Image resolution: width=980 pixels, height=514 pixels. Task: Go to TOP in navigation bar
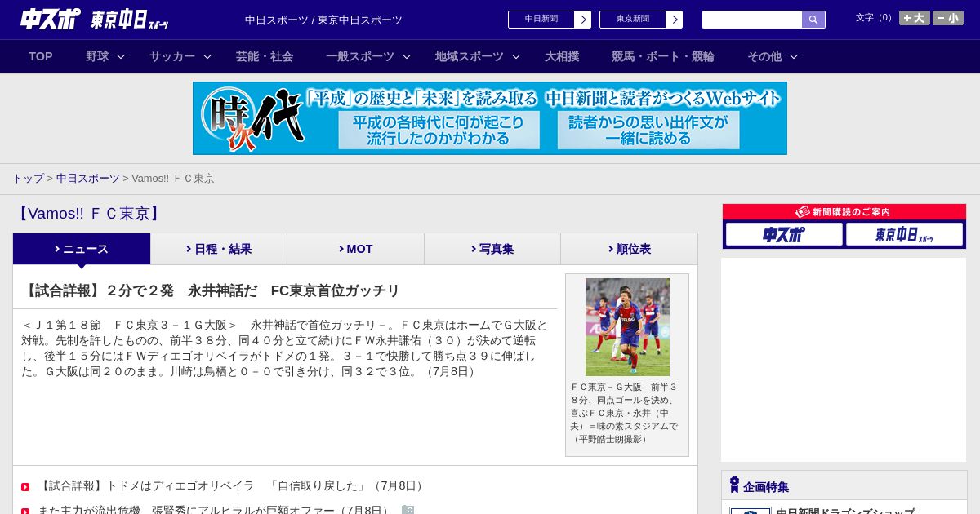[41, 56]
